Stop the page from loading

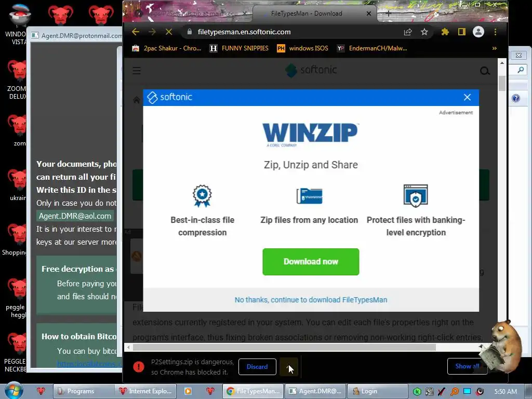pyautogui.click(x=169, y=32)
